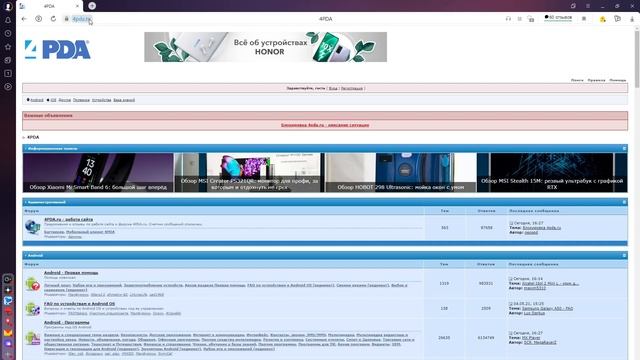Open the browser profile avatar
Screen dimensions: 640x360
coord(8,6)
